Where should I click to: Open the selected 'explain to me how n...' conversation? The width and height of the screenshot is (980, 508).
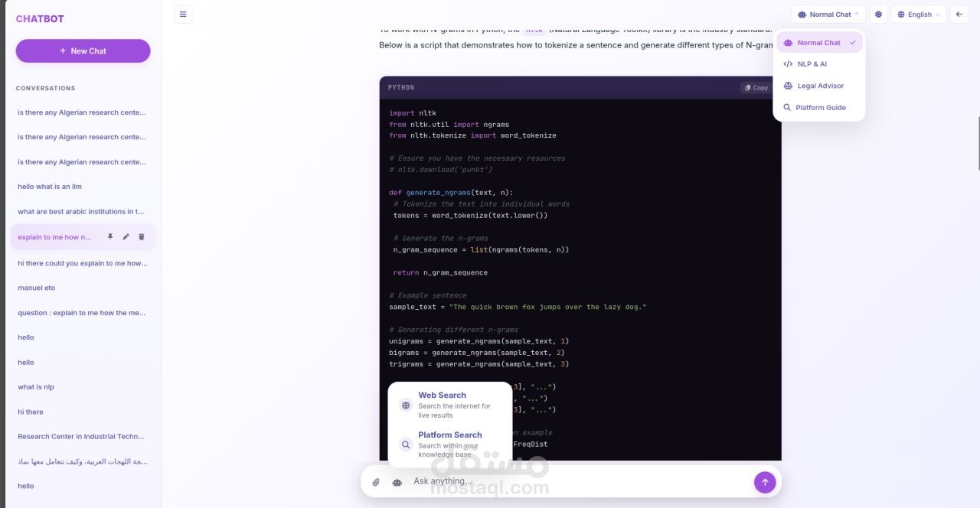point(54,237)
